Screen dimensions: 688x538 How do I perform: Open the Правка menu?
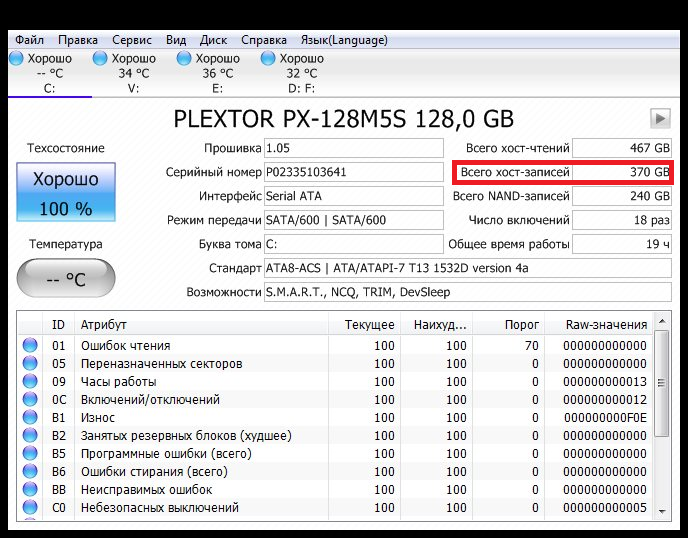tap(78, 40)
